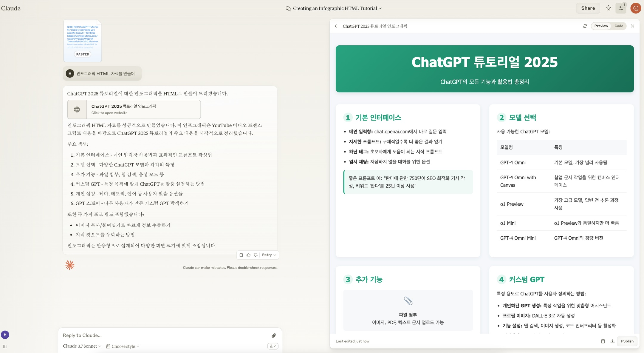Screen dimensions: 644x353
Task: Star this conversation
Action: (608, 8)
